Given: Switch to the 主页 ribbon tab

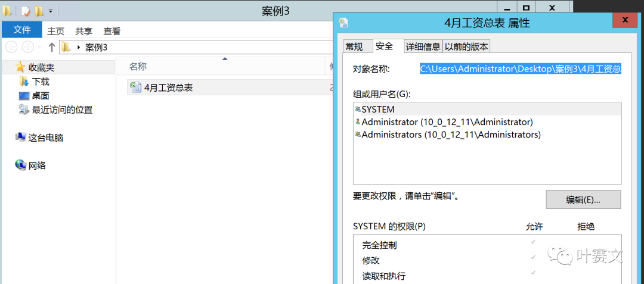Looking at the screenshot, I should coord(56,31).
